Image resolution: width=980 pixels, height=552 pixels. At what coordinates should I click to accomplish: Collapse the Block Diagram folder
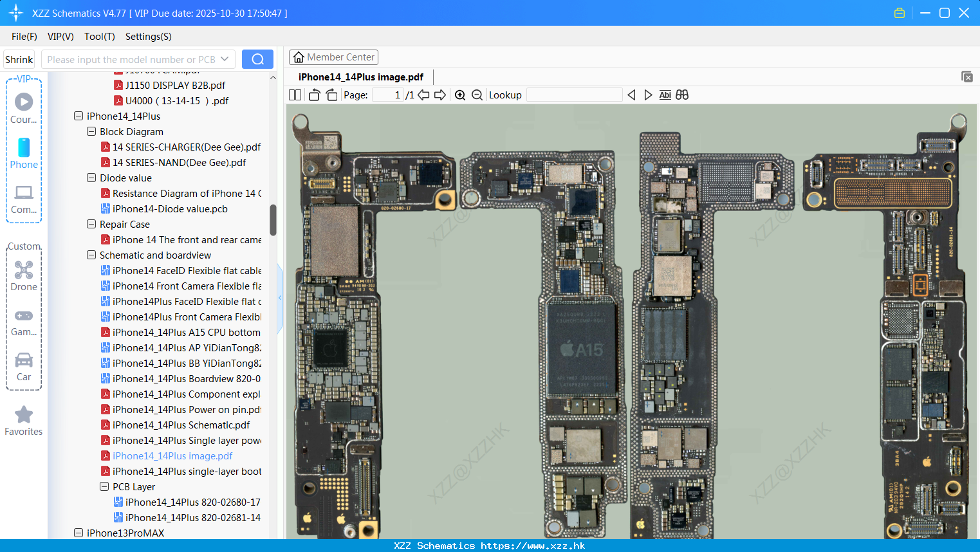pos(91,132)
